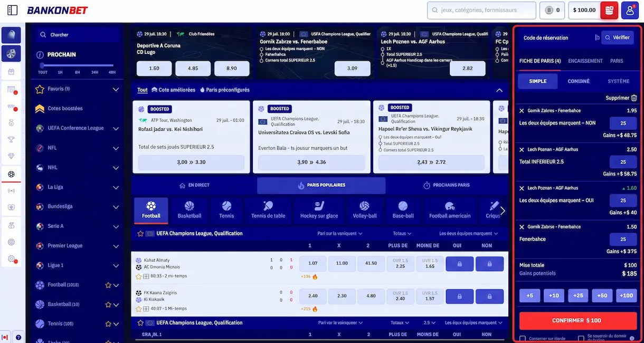Image resolution: width=644 pixels, height=343 pixels.
Task: Open the red cashier icon next to the balance
Action: point(609,10)
